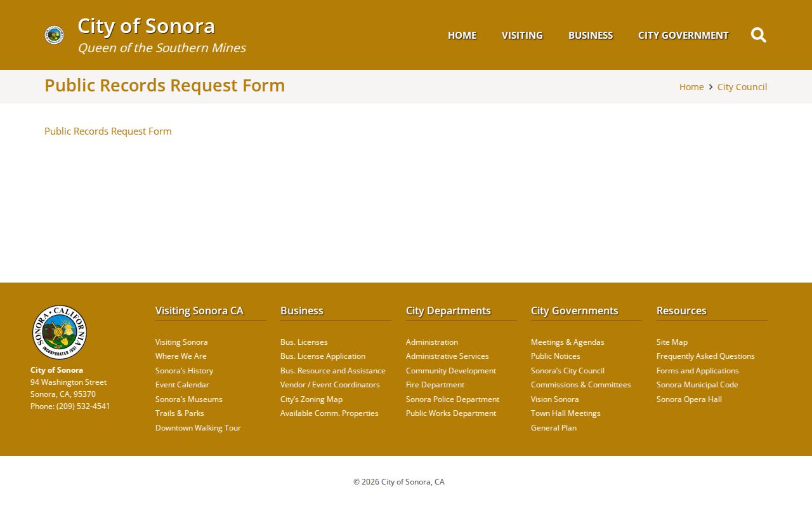
Task: Click the City Departments footer heading
Action: [x=449, y=311]
